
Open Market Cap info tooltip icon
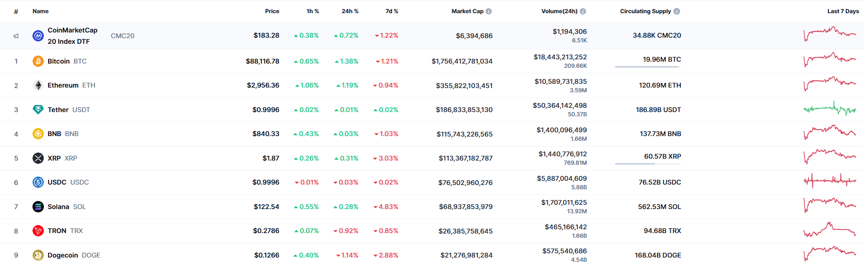point(489,11)
